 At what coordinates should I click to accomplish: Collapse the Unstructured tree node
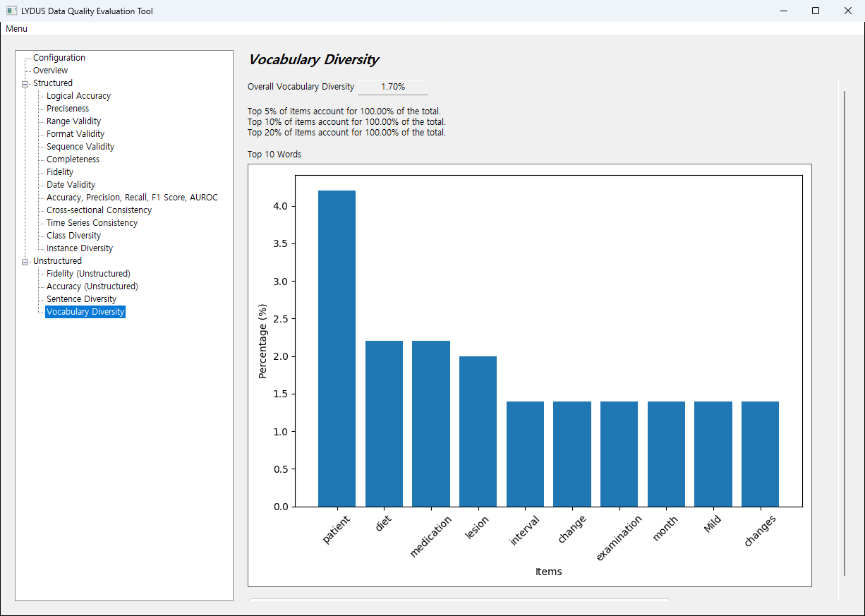coord(25,261)
